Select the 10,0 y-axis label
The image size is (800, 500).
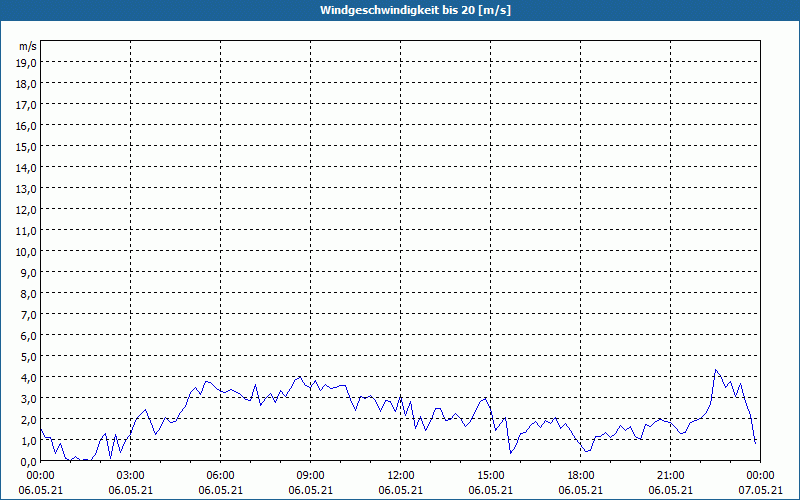point(27,252)
